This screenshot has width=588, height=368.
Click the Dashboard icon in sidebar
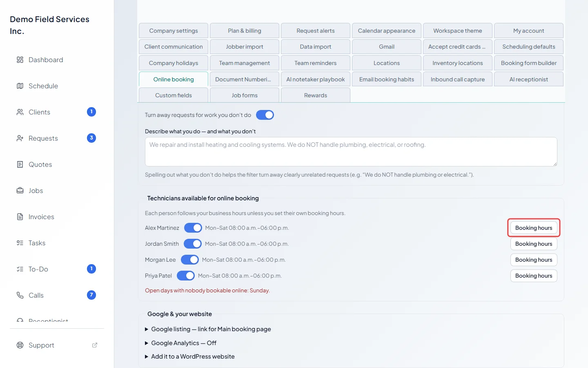tap(20, 60)
